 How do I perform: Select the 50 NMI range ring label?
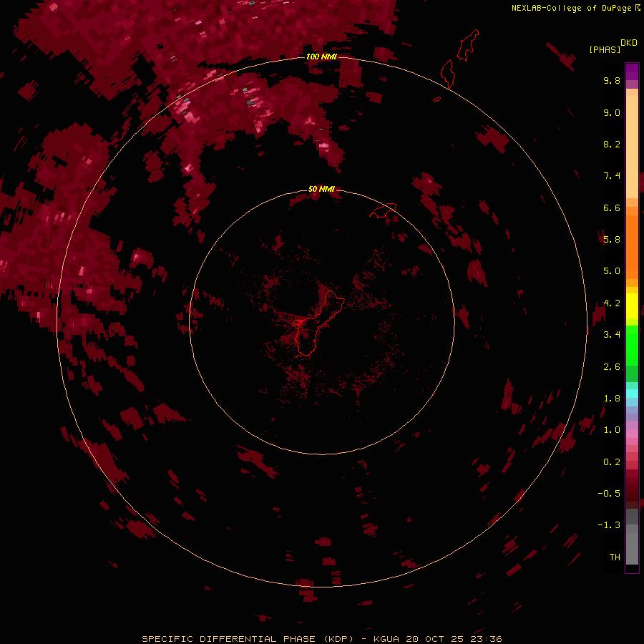[x=321, y=189]
